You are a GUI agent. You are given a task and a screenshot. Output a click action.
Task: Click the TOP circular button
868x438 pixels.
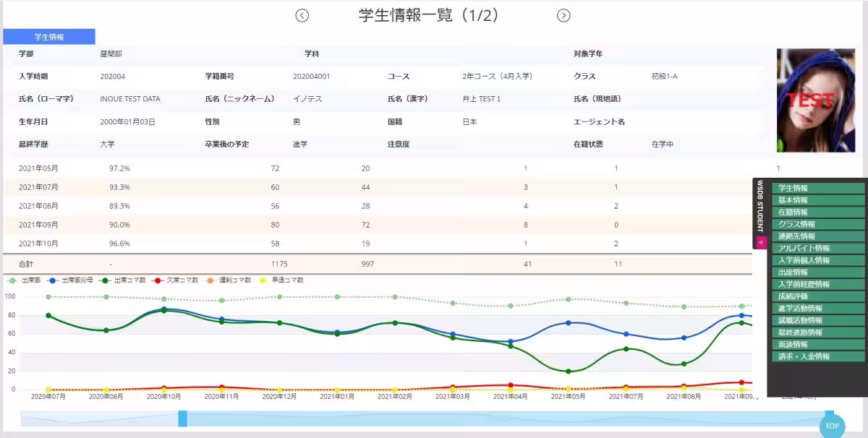click(x=831, y=426)
